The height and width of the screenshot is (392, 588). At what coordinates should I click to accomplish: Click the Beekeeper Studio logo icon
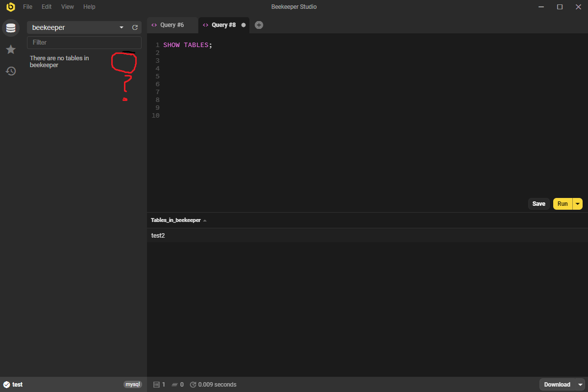point(10,7)
